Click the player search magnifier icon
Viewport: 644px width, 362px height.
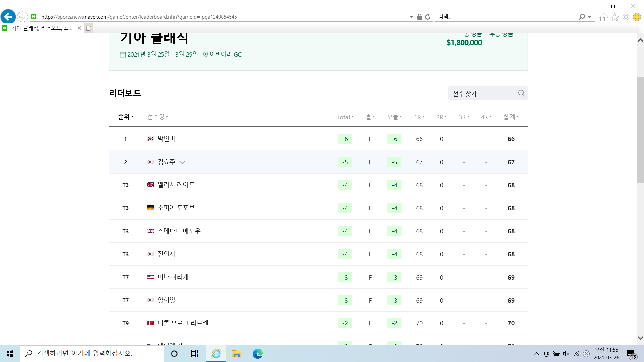(521, 93)
